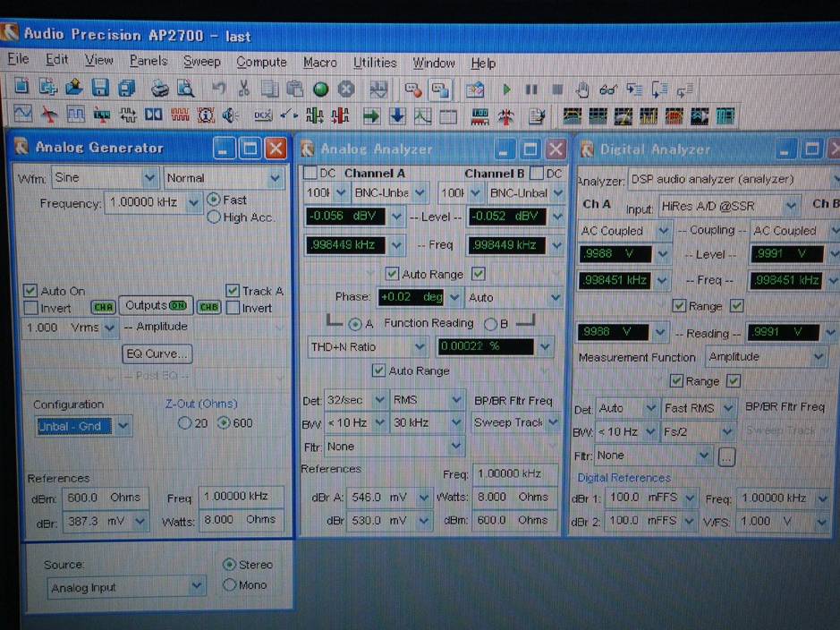Screen dimensions: 840x630
Task: Open the Sweep menu
Action: (201, 61)
